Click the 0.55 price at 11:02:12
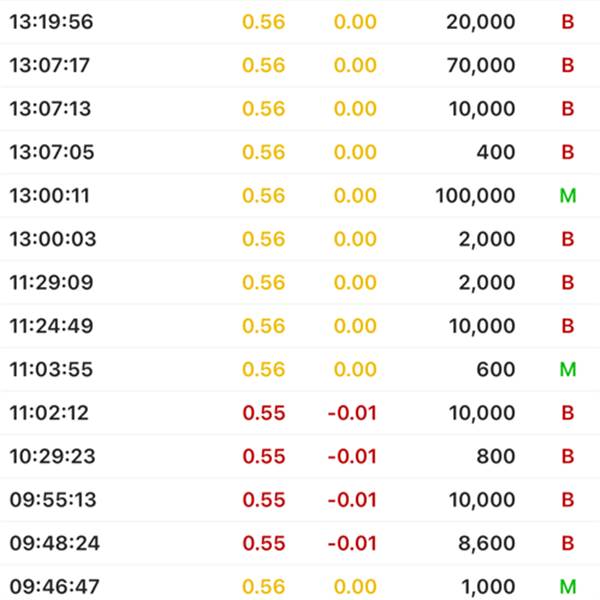Image resolution: width=600 pixels, height=600 pixels. 264,413
